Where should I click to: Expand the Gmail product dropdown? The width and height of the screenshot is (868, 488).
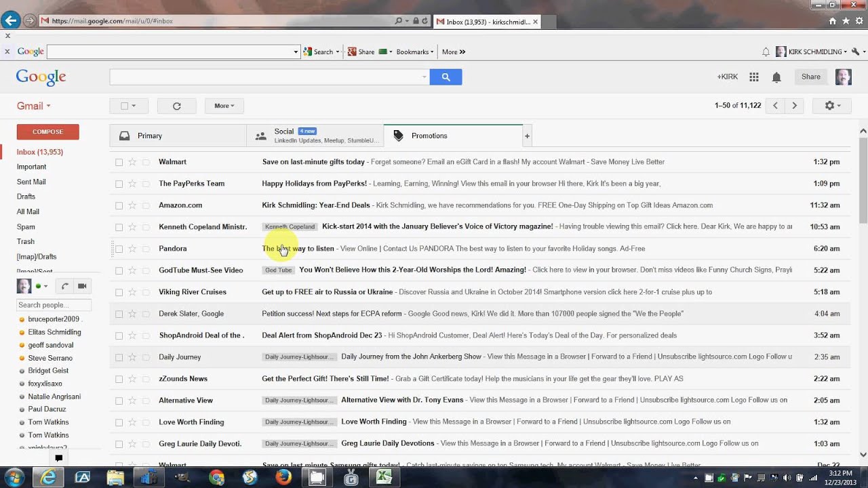pyautogui.click(x=34, y=106)
